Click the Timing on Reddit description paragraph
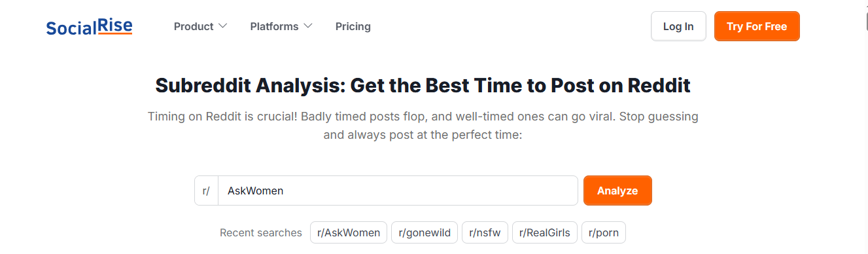Viewport: 868px width, 254px height. point(423,126)
